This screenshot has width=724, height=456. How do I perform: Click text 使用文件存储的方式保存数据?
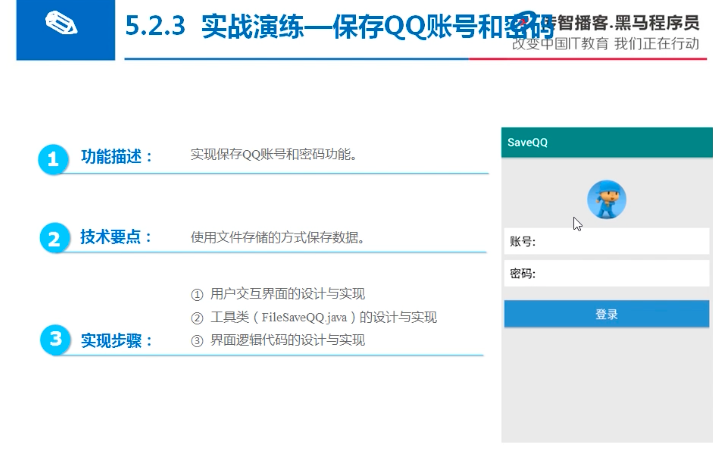278,237
